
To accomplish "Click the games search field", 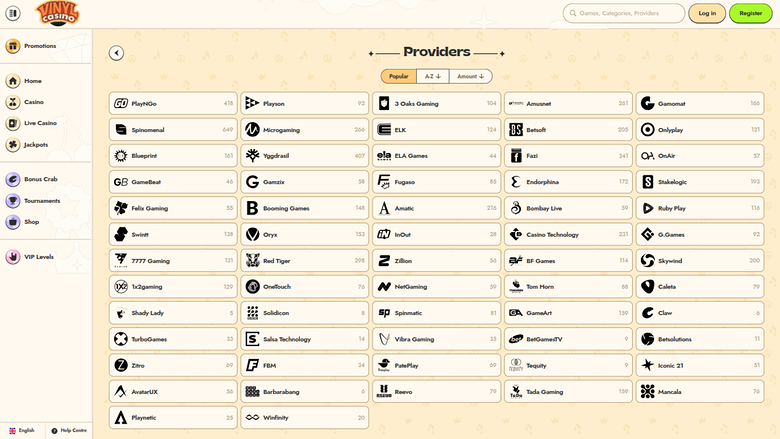I will point(630,13).
